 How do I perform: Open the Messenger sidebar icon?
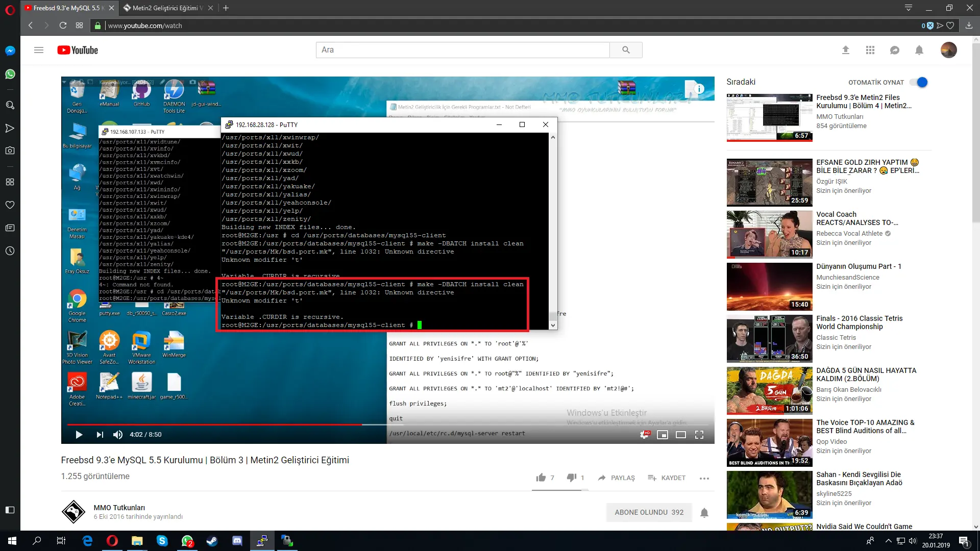(x=10, y=51)
